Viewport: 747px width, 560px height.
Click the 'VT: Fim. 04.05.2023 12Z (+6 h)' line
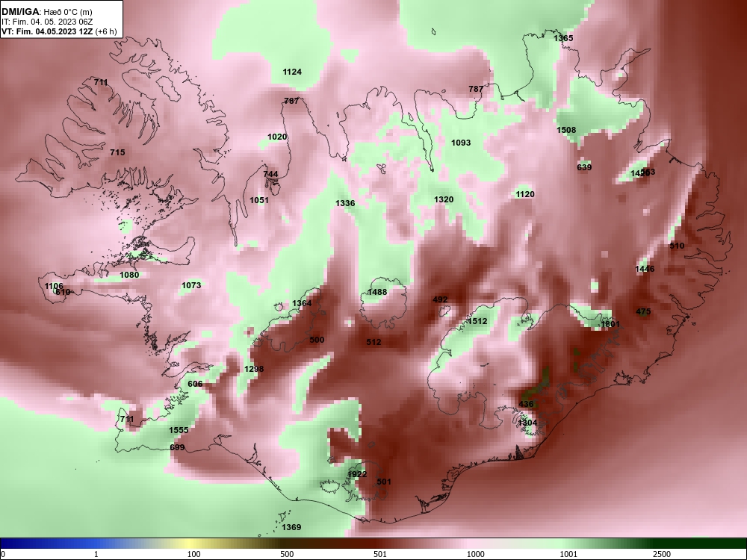coord(58,31)
